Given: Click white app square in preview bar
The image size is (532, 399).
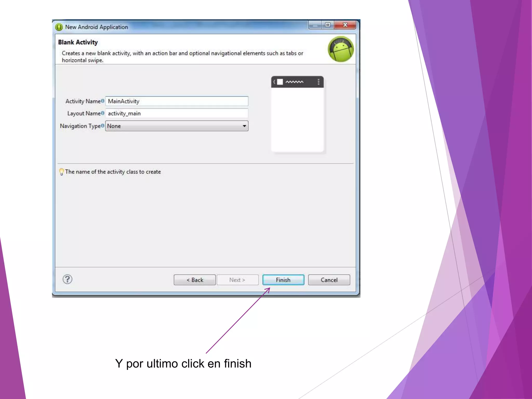Looking at the screenshot, I should click(x=280, y=82).
